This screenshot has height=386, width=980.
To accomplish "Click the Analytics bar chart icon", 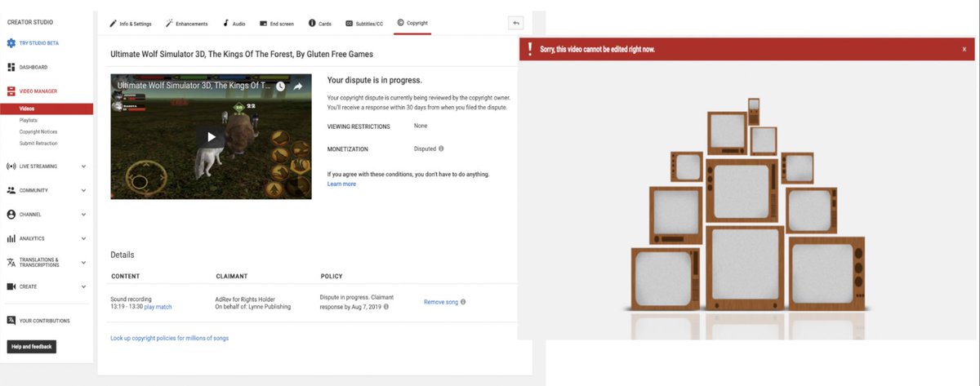I will [11, 238].
